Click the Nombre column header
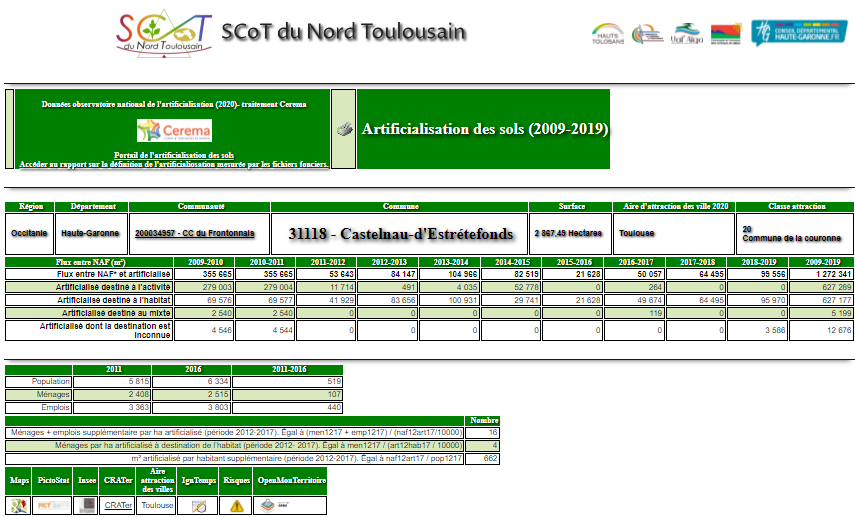Viewport: 855px width, 517px height. point(483,420)
